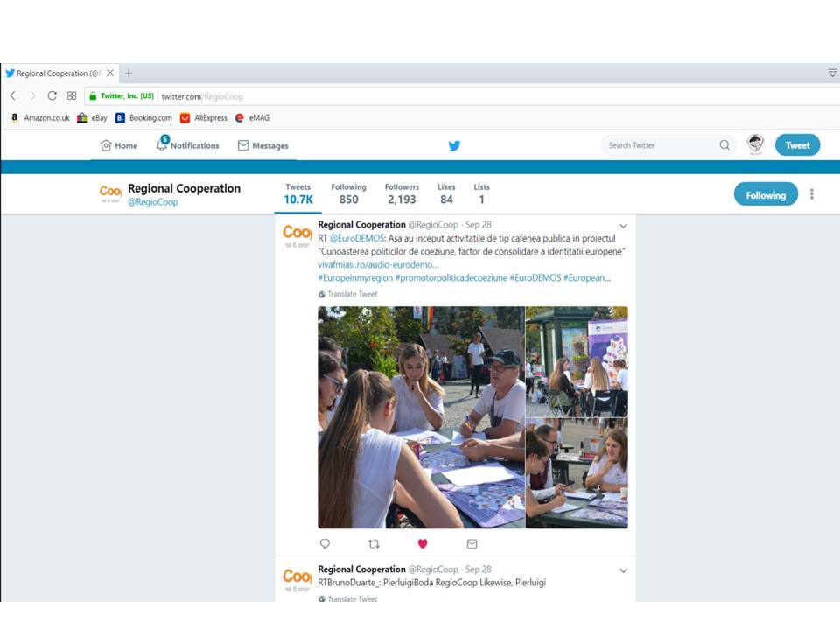Click the first tweet's author avatar logo

point(297,235)
